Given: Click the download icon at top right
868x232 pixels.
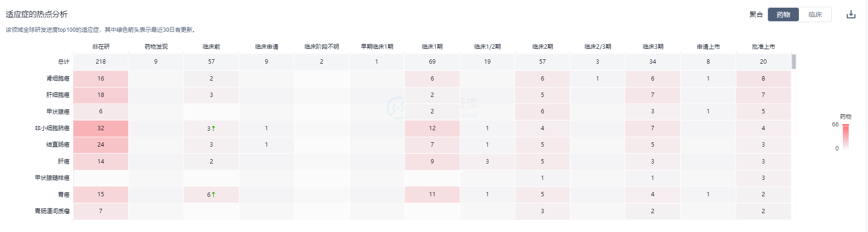Looking at the screenshot, I should click(x=851, y=14).
